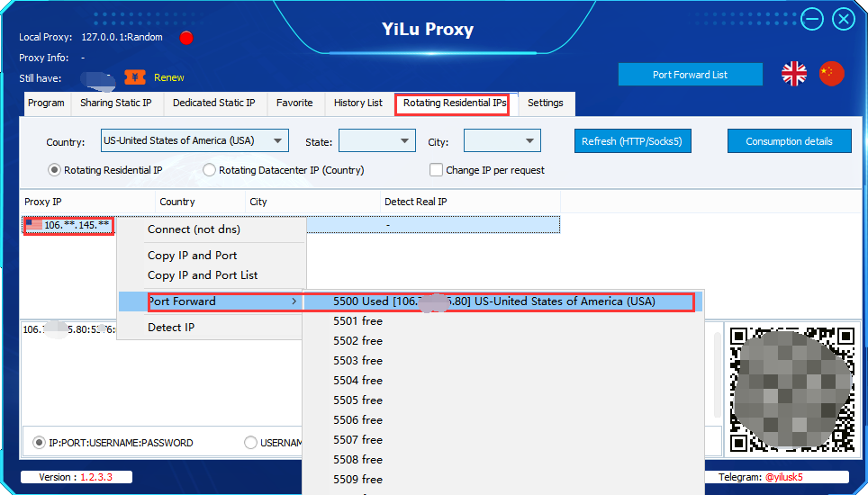The height and width of the screenshot is (495, 868).
Task: Select Rotating Datacenter IP (Country) radio button
Action: [209, 170]
